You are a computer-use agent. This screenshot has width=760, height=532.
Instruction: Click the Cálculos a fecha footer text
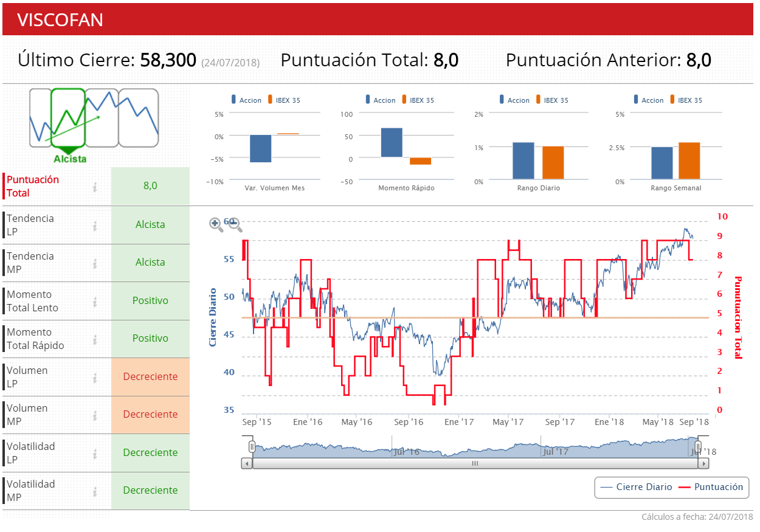(x=697, y=517)
